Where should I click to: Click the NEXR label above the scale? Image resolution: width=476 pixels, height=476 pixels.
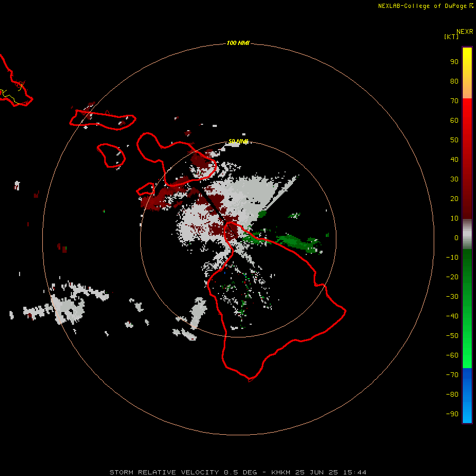pyautogui.click(x=465, y=32)
